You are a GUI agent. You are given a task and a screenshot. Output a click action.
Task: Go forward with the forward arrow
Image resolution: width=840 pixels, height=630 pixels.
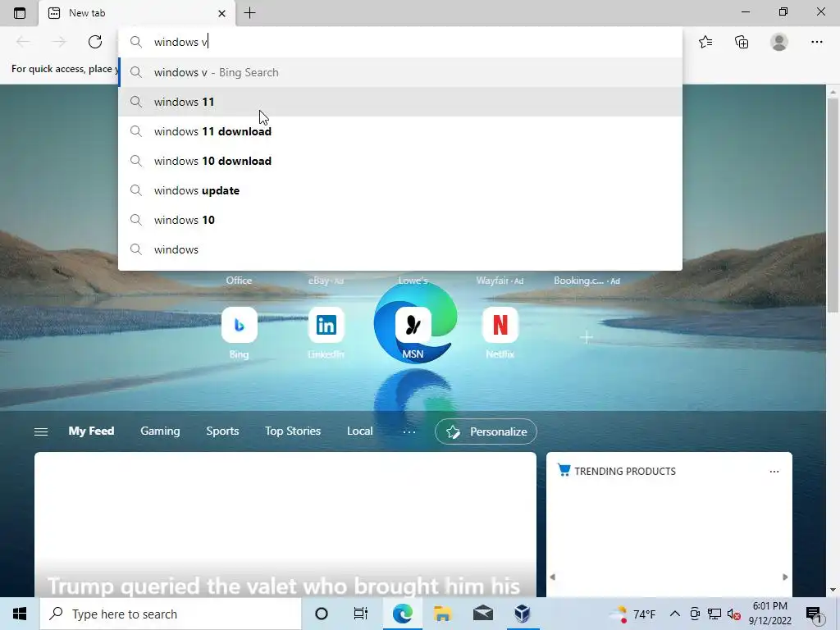(59, 42)
